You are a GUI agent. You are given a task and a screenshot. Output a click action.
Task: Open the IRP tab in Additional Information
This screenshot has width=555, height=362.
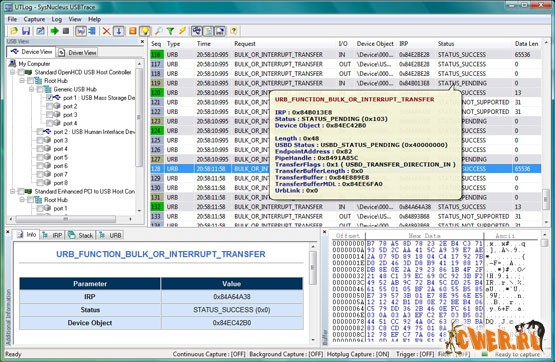[x=52, y=235]
